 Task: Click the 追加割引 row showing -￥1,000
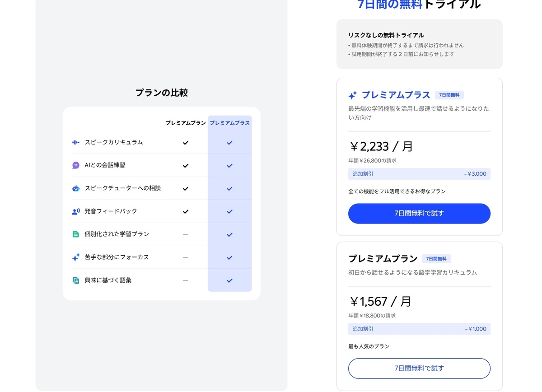click(x=419, y=329)
